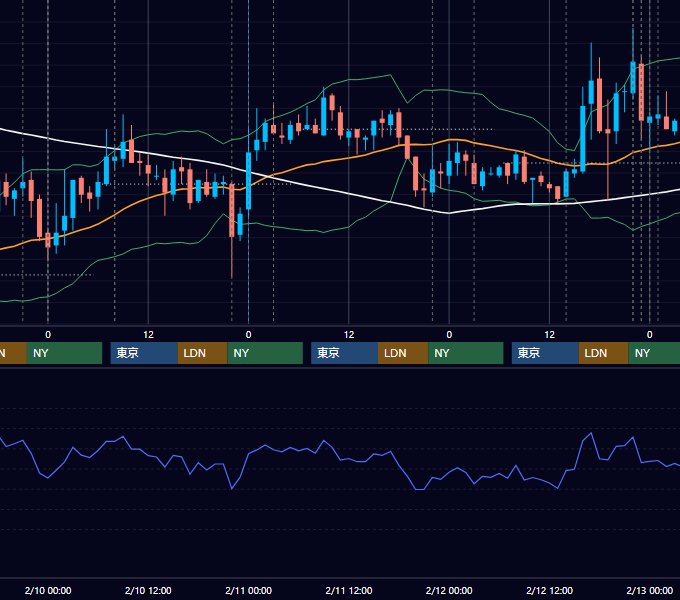The image size is (680, 600).
Task: Click the 2/13 00:00 date label
Action: tap(650, 590)
